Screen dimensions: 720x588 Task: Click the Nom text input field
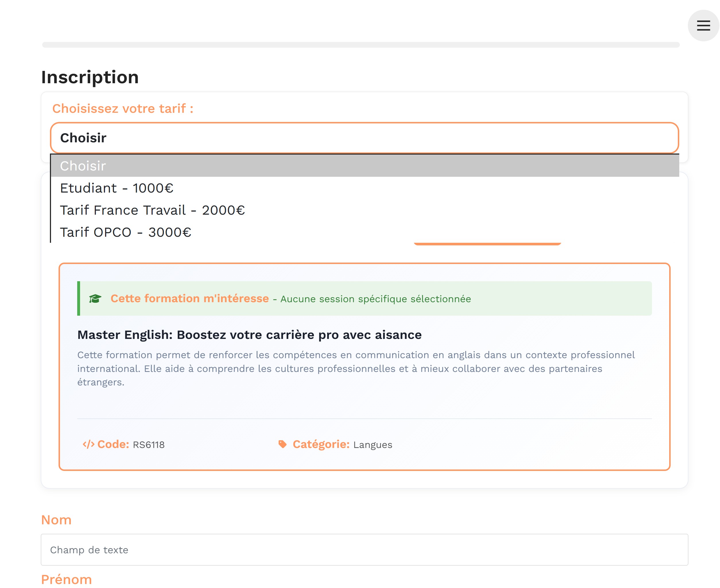pos(364,549)
